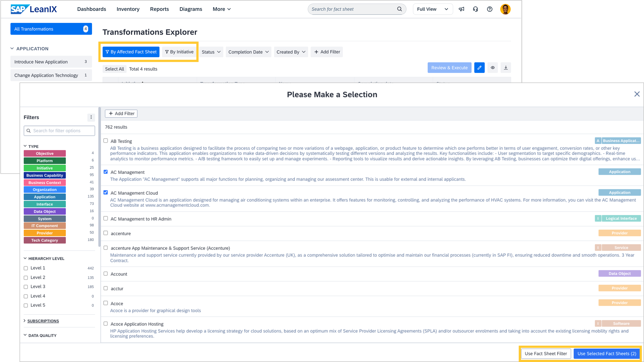Uncheck the AC Management Cloud checkbox

point(106,193)
